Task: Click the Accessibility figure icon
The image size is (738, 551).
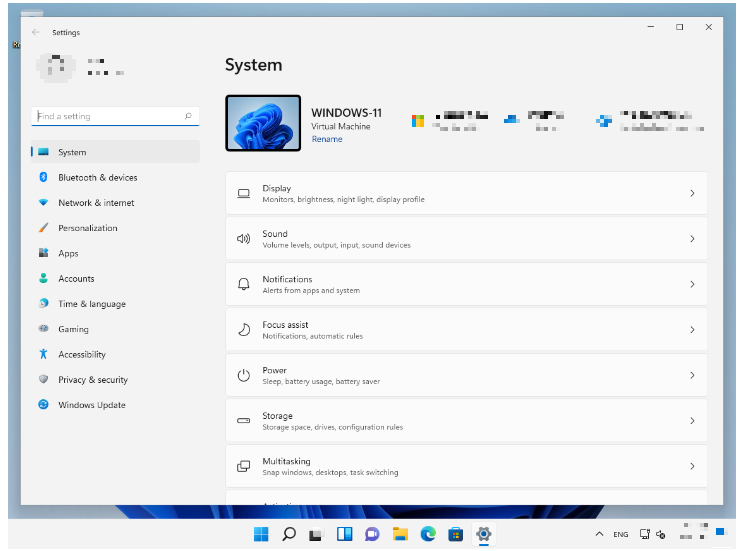Action: [x=43, y=354]
